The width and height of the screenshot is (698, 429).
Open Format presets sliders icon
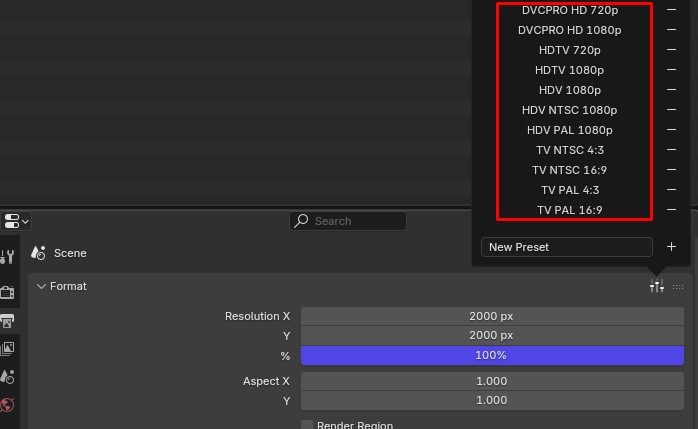click(x=657, y=286)
